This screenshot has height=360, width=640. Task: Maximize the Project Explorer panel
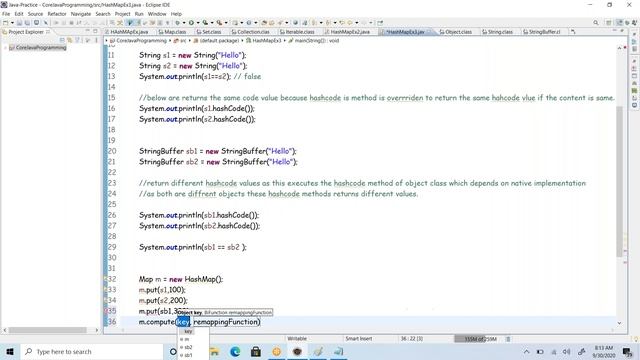click(96, 31)
